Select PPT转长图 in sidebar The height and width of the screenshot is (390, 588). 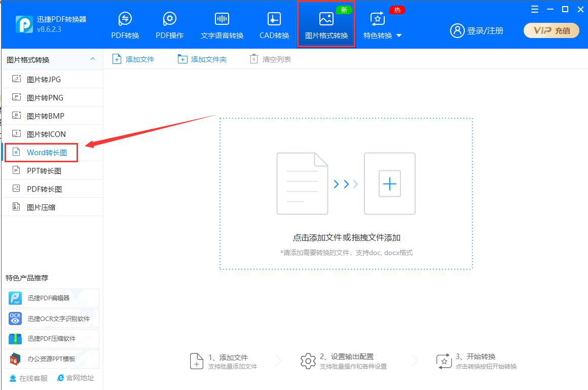(53, 171)
